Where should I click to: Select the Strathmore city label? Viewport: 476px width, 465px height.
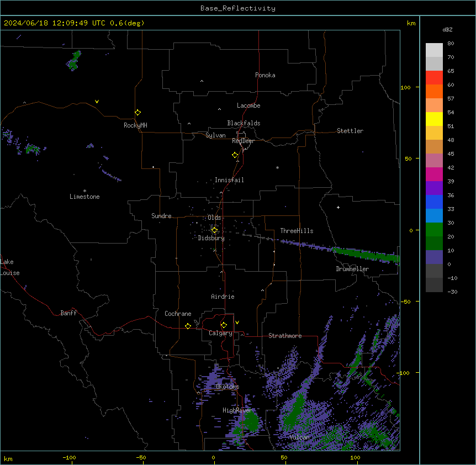coord(285,336)
